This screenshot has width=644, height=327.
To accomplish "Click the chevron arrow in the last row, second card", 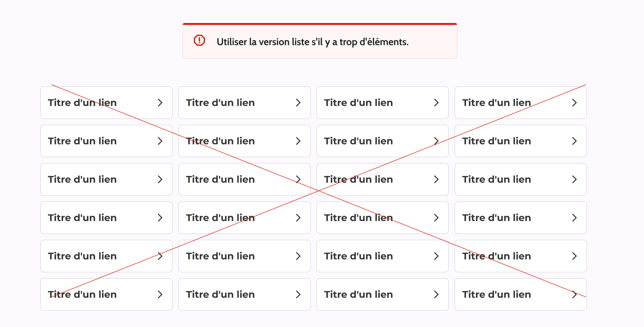I will (298, 294).
